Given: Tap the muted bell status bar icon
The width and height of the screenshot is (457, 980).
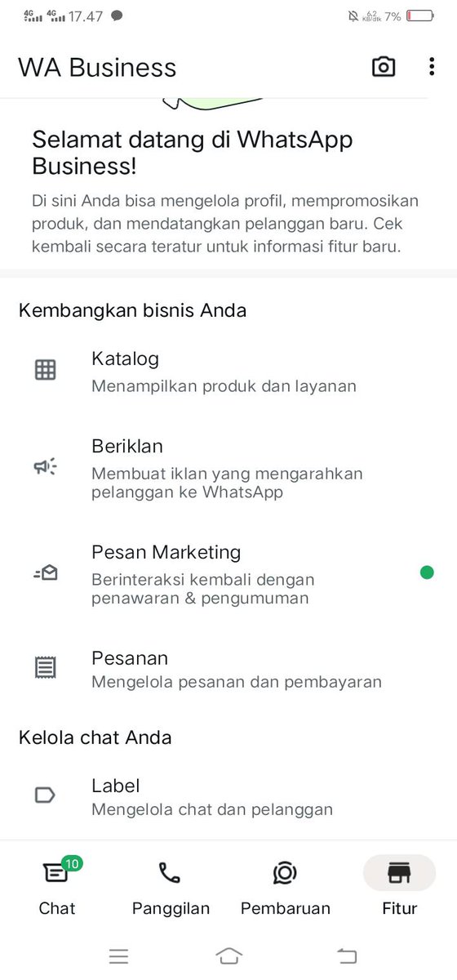Looking at the screenshot, I should (353, 16).
